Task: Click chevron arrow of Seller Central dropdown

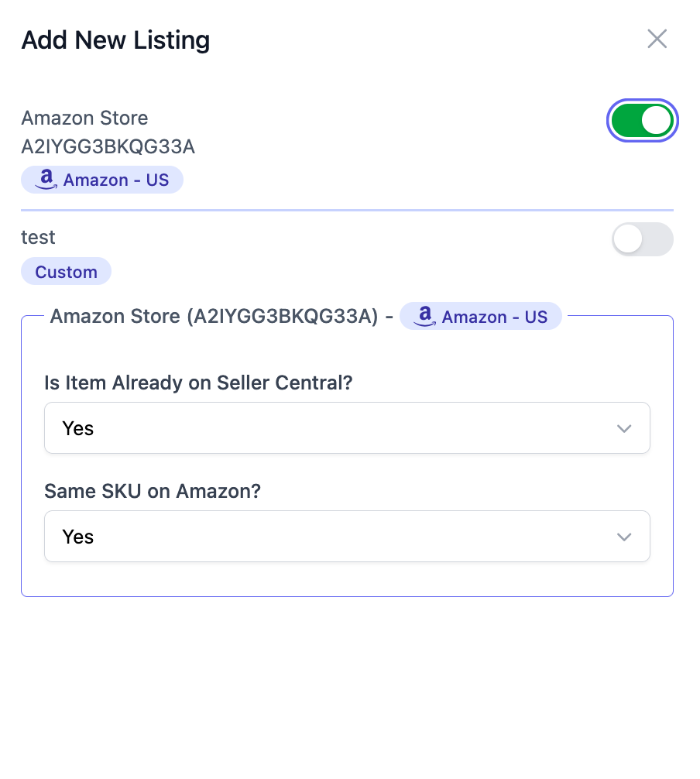Action: [624, 428]
